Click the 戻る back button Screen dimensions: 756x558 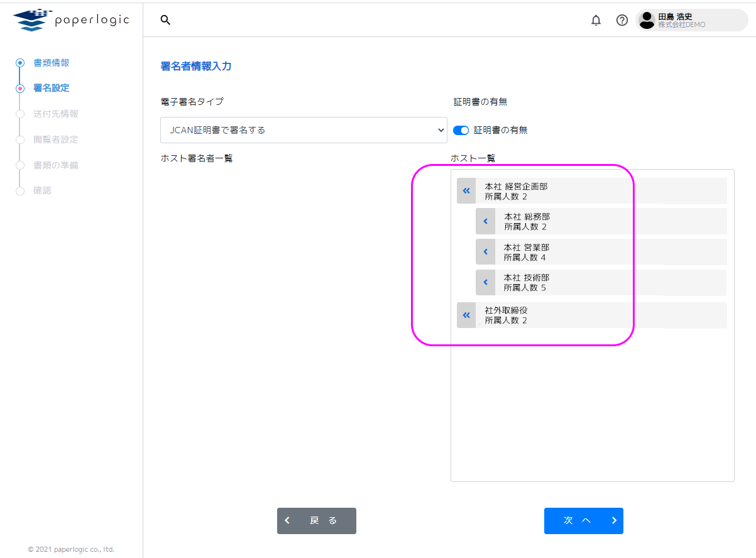[x=317, y=521]
